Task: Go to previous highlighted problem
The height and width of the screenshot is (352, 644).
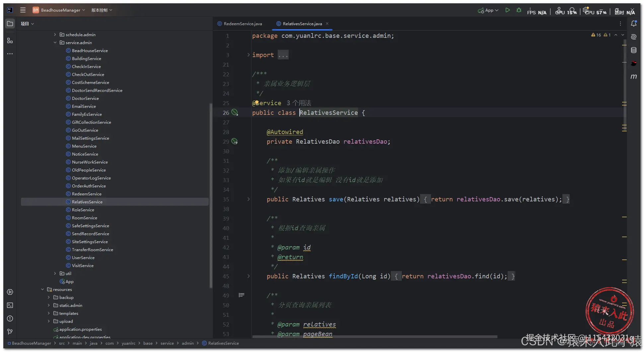Action: click(x=616, y=35)
